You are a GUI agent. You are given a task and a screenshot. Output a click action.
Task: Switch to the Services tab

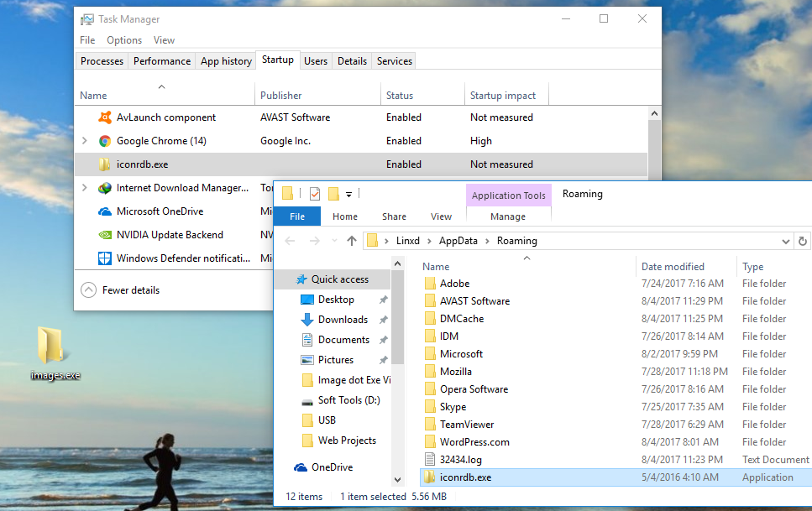[x=395, y=61]
